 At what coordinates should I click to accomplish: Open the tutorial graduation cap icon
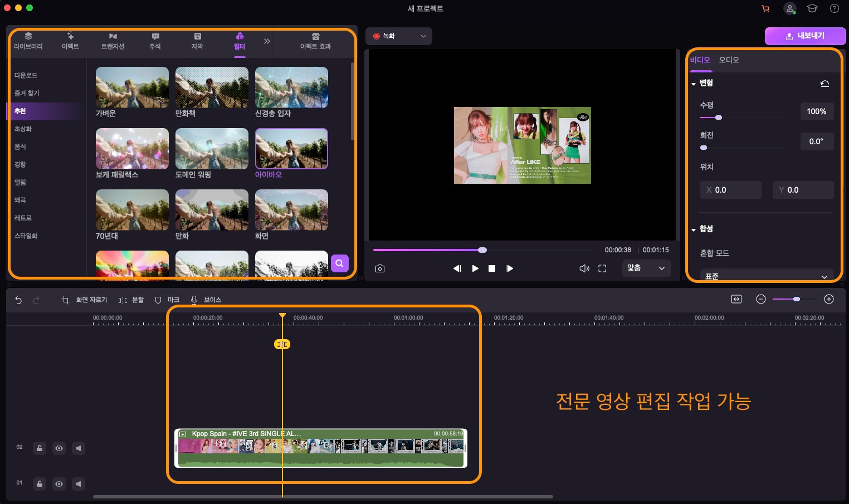812,8
